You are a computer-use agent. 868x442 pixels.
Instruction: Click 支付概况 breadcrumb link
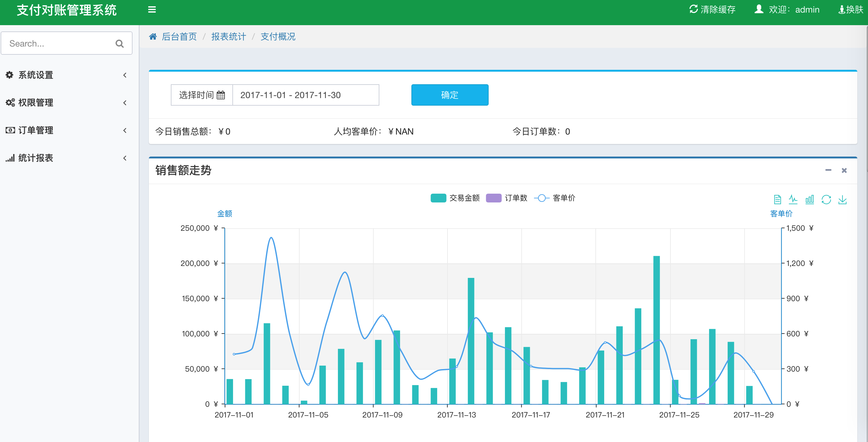[278, 36]
